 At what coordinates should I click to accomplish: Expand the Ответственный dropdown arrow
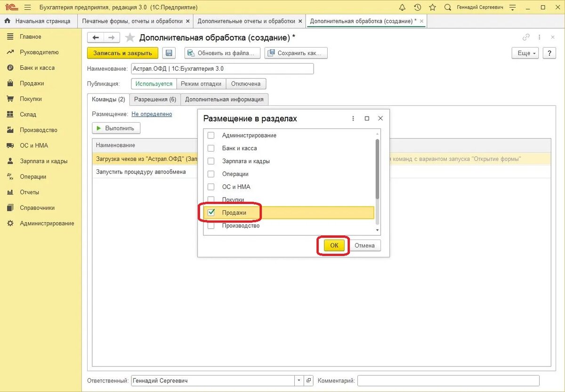(x=299, y=380)
